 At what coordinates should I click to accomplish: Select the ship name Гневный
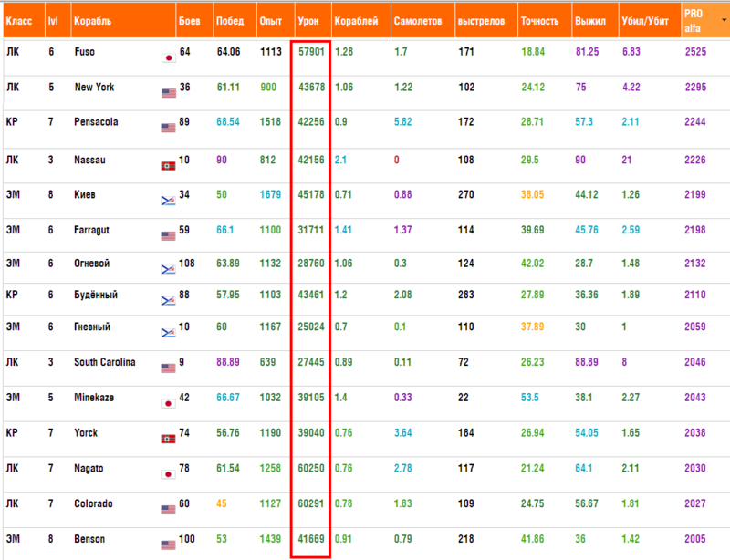(92, 327)
